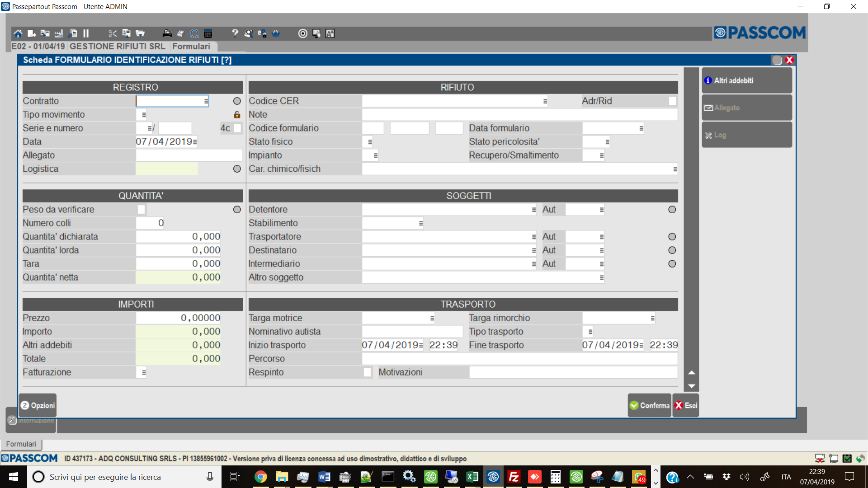Open the Fatturazione dropdown
Viewport: 868px width, 488px height.
click(x=144, y=372)
